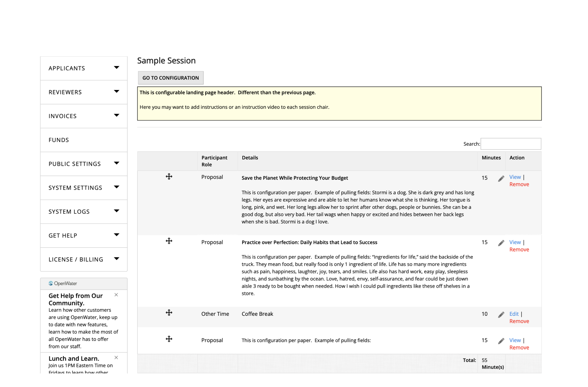Image resolution: width=588 pixels, height=387 pixels.
Task: Focus the Search input field
Action: tap(511, 144)
